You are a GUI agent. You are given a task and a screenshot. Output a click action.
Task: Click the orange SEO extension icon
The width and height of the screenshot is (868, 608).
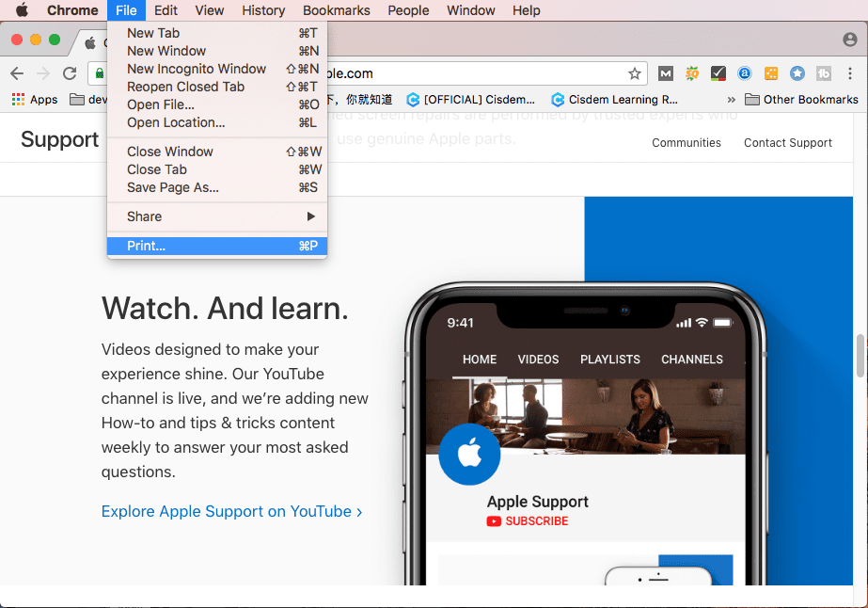coord(692,73)
